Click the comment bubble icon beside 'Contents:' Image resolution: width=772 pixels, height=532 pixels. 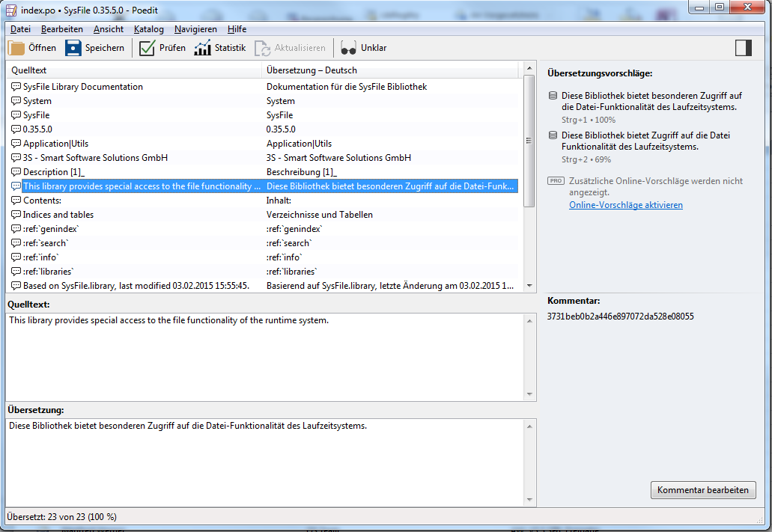pyautogui.click(x=16, y=201)
